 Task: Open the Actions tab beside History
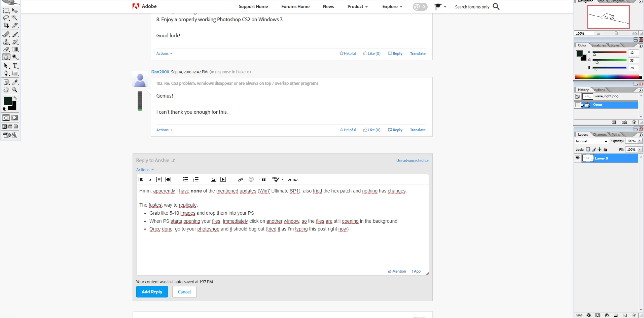(600, 90)
